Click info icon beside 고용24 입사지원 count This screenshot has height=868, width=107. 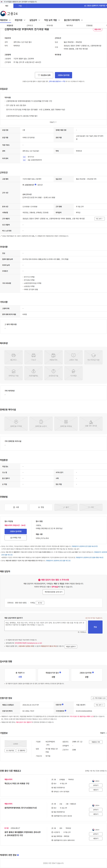point(93,673)
